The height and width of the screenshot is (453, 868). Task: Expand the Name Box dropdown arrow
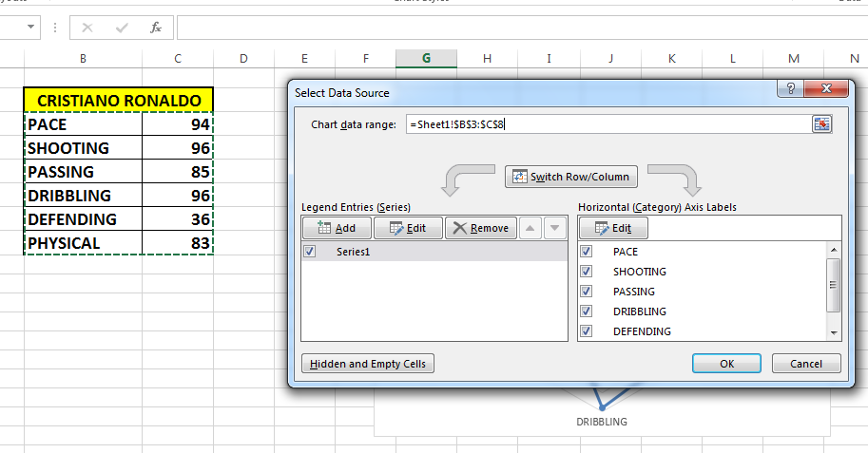pyautogui.click(x=30, y=27)
